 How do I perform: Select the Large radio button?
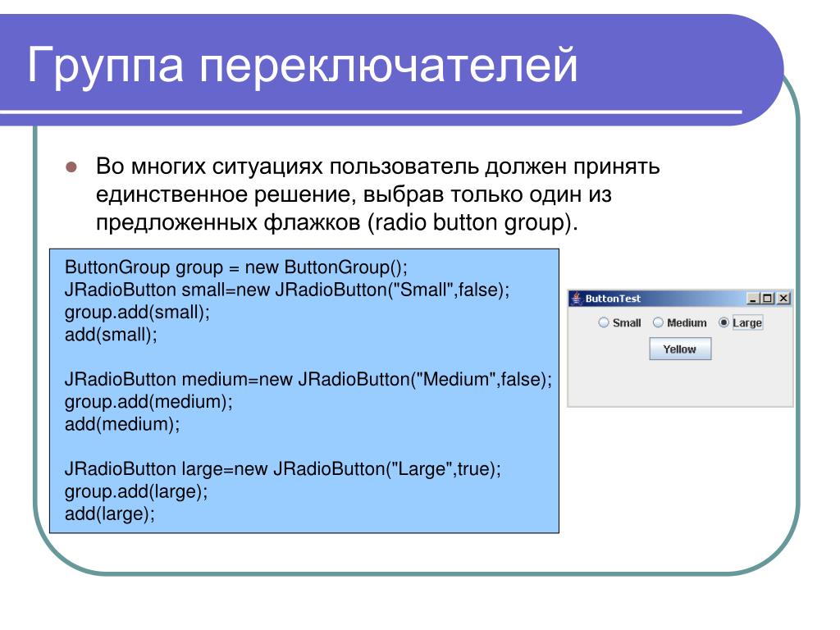pyautogui.click(x=741, y=322)
